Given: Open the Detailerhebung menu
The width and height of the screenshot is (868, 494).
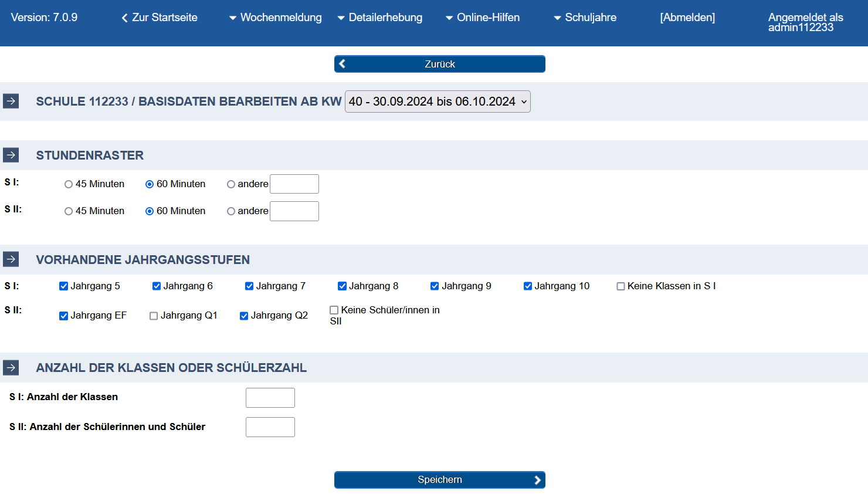Looking at the screenshot, I should (x=379, y=18).
